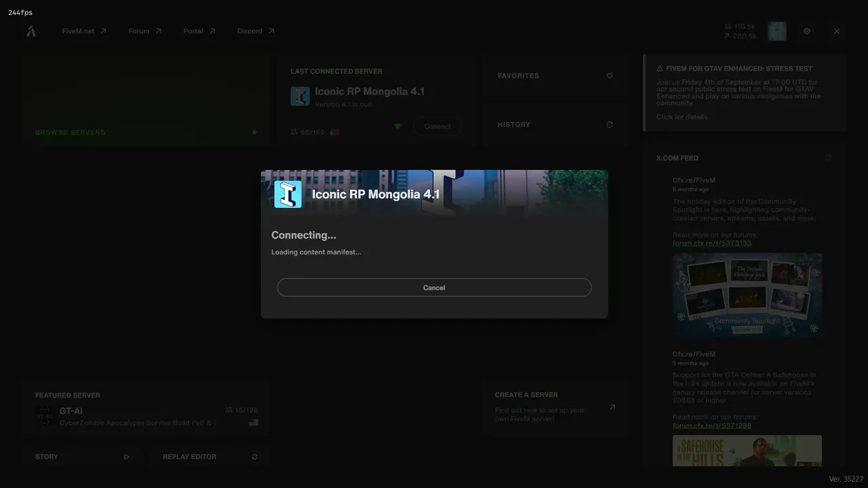Open the Forum link

click(x=145, y=31)
